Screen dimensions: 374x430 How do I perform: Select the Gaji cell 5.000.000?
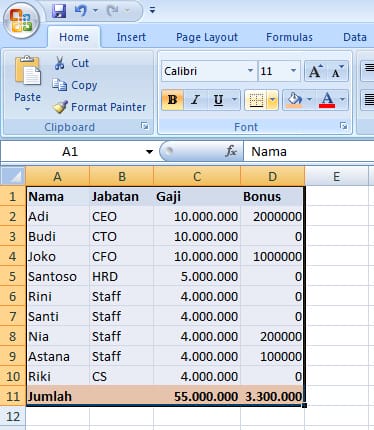pos(197,277)
